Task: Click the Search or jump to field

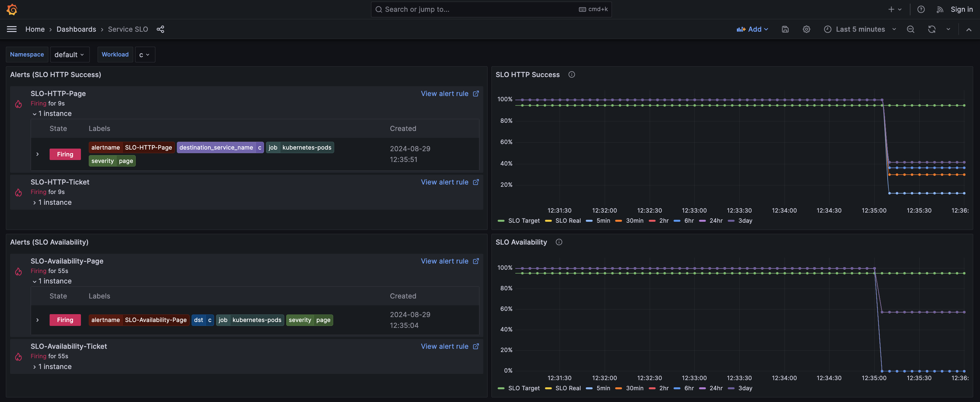Action: click(x=479, y=9)
